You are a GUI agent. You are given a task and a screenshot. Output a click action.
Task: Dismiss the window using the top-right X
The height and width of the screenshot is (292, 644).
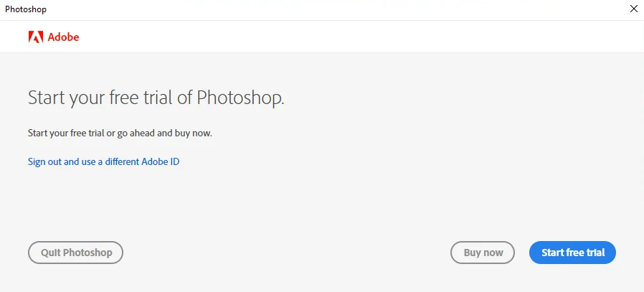tap(634, 9)
